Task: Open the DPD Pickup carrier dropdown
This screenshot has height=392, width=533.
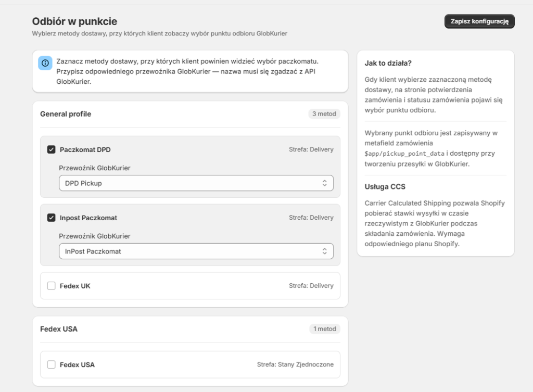Action: tap(196, 183)
